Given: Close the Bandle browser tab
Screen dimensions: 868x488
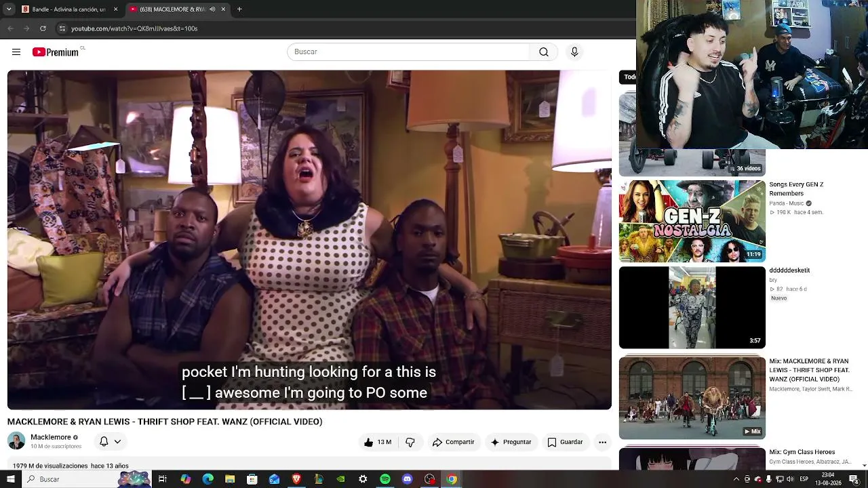Looking at the screenshot, I should click(115, 9).
